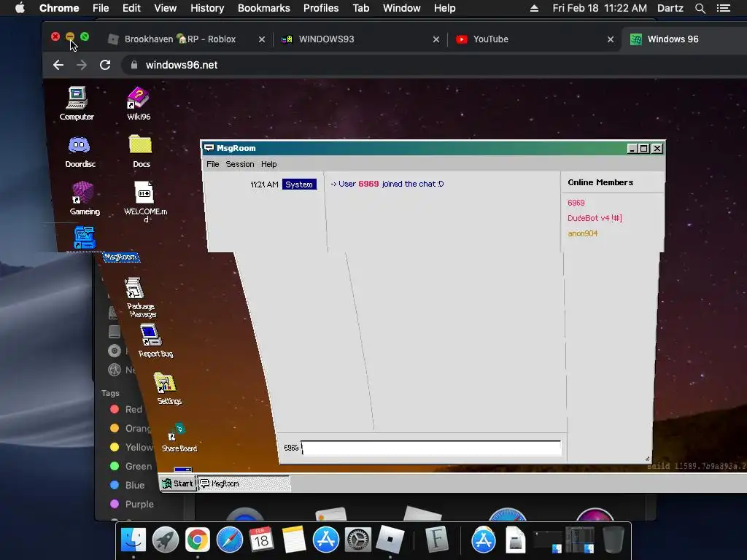
Task: Select member anon904 in list
Action: click(582, 233)
